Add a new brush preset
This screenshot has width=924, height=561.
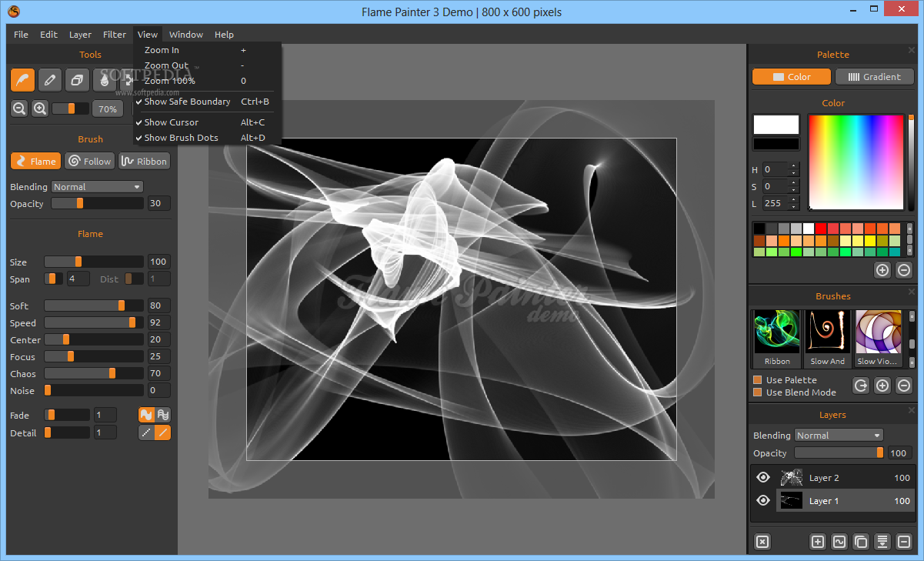(x=882, y=386)
